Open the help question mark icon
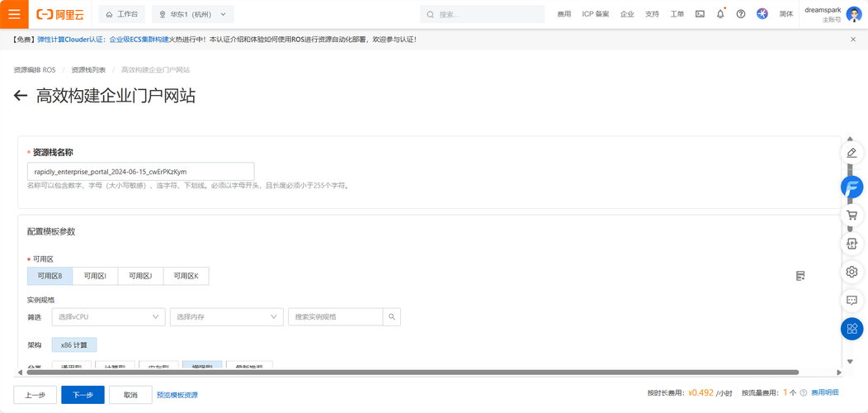868x413 pixels. pos(741,14)
